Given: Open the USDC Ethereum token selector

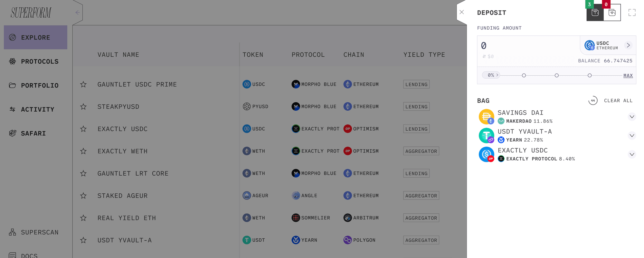Looking at the screenshot, I should 608,45.
